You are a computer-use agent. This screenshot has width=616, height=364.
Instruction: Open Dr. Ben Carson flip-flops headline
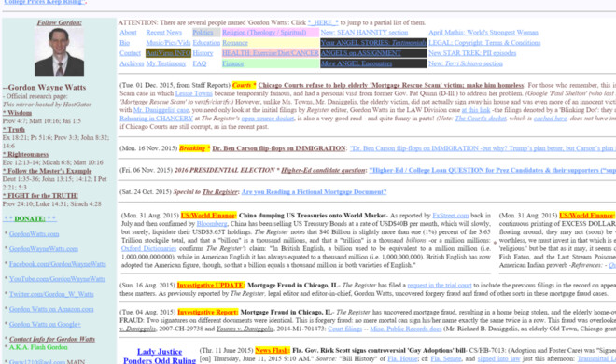tap(278, 148)
